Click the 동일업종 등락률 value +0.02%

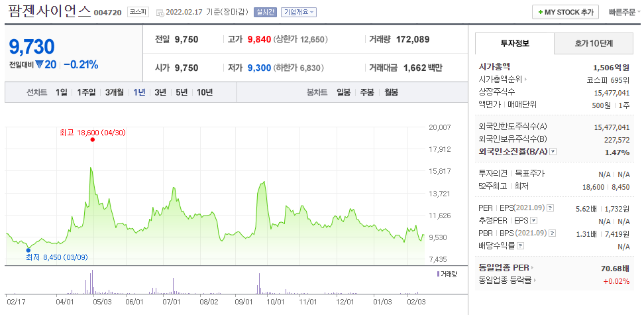616,281
